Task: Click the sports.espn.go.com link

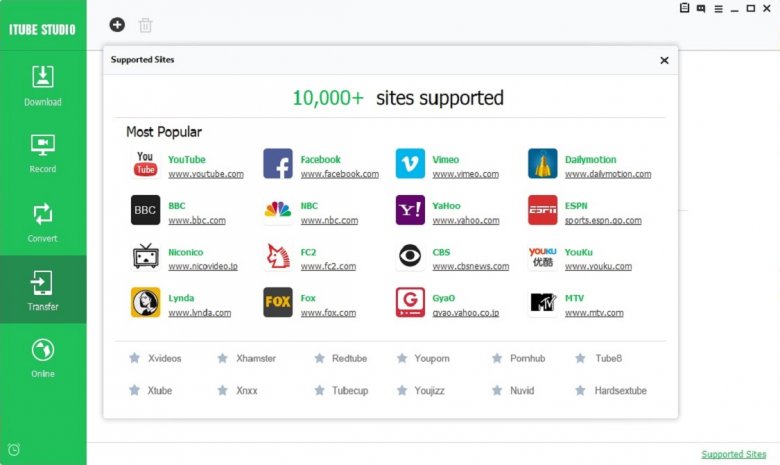Action: point(602,221)
